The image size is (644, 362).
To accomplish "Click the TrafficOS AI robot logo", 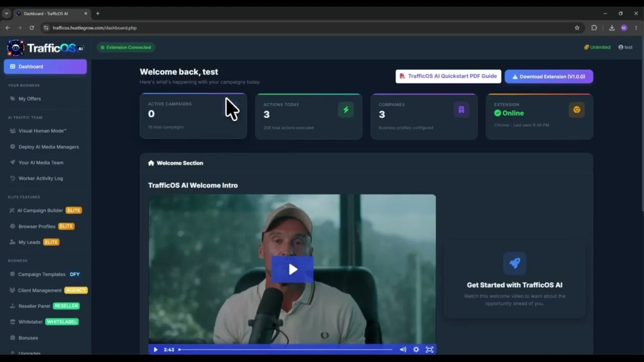I will click(x=16, y=48).
